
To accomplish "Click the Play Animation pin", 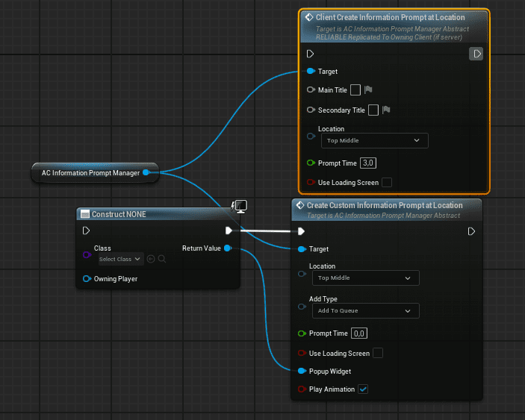I will tap(302, 389).
